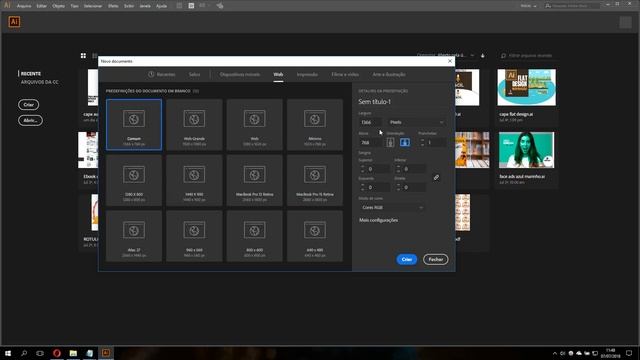Switch to the Filme e vídeo tab
This screenshot has height=360, width=640.
345,74
